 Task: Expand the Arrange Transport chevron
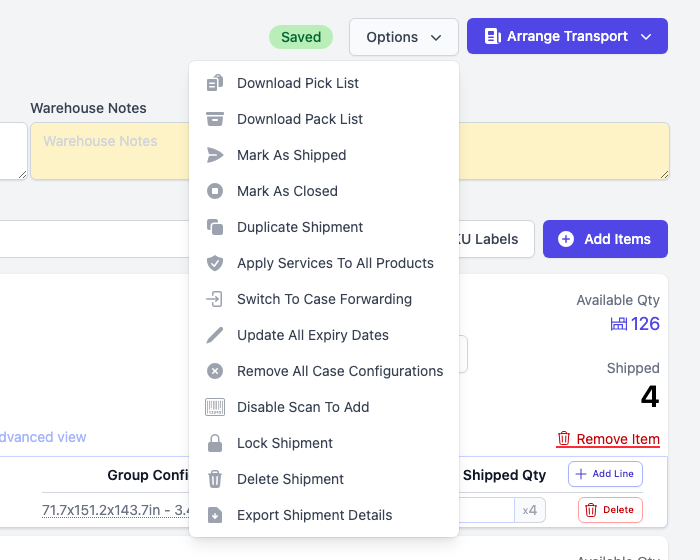(646, 37)
